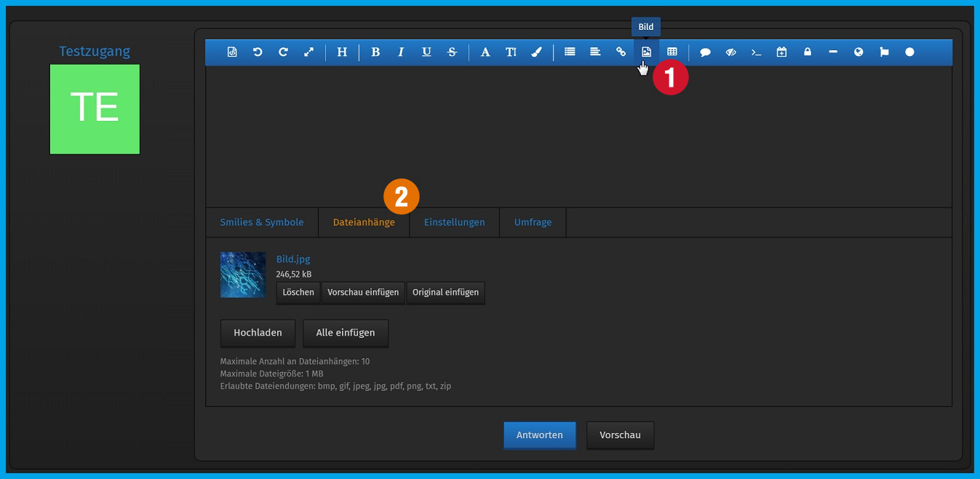The height and width of the screenshot is (479, 980).
Task: Switch to the Smilies & Symbole tab
Action: pos(262,223)
